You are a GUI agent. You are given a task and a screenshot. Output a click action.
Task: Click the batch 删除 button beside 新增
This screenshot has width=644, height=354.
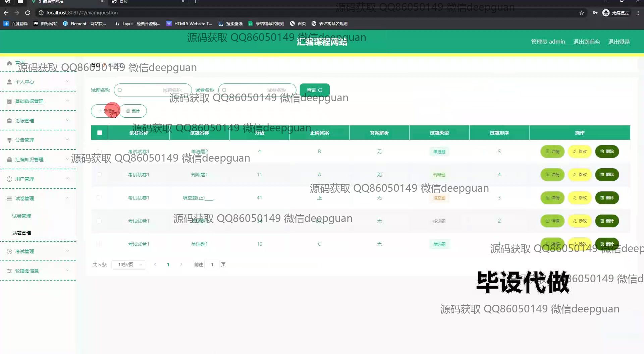tap(133, 111)
